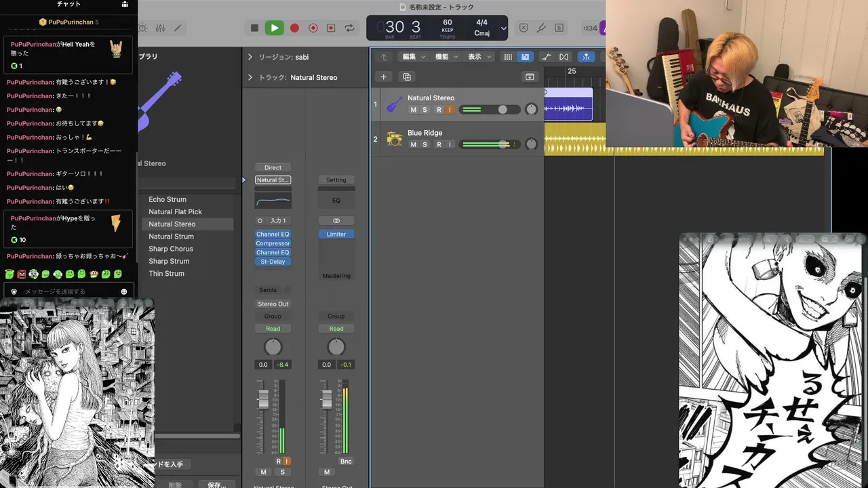Select Echo Strum in library list

167,199
